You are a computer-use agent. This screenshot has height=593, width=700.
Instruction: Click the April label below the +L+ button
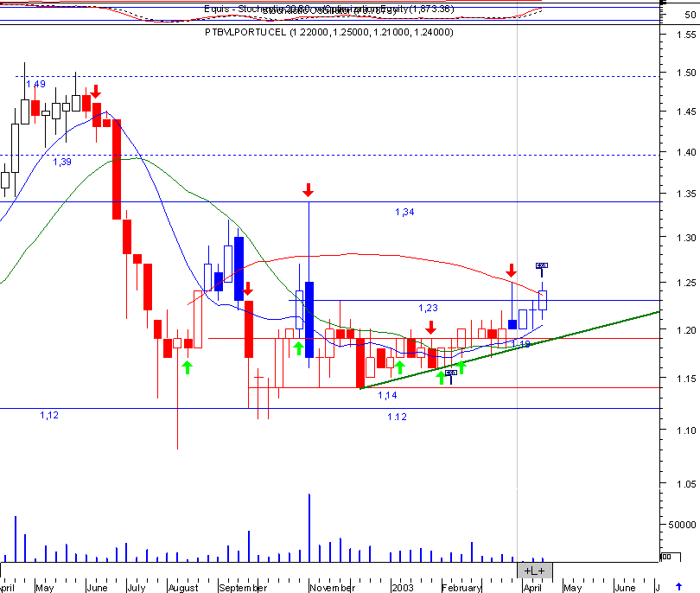532,588
